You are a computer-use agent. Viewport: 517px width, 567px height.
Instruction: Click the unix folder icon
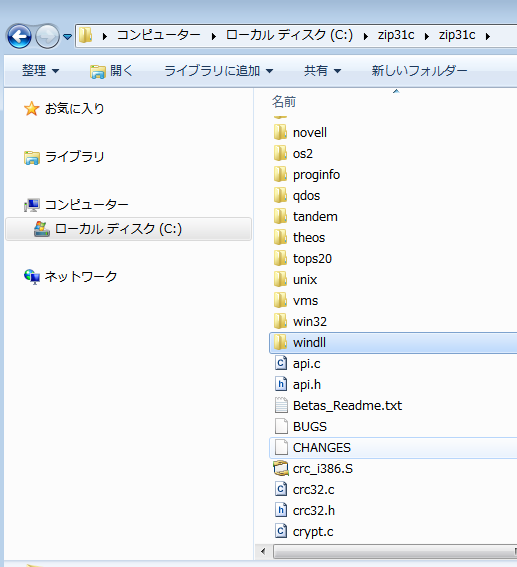coord(281,279)
